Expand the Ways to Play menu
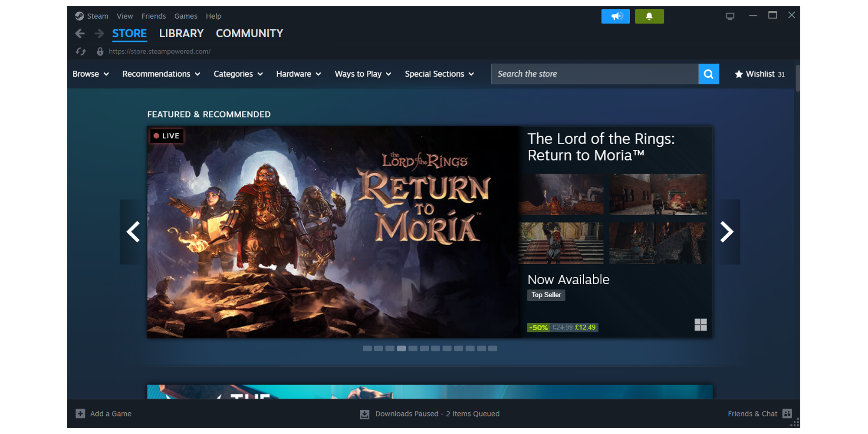 (363, 74)
